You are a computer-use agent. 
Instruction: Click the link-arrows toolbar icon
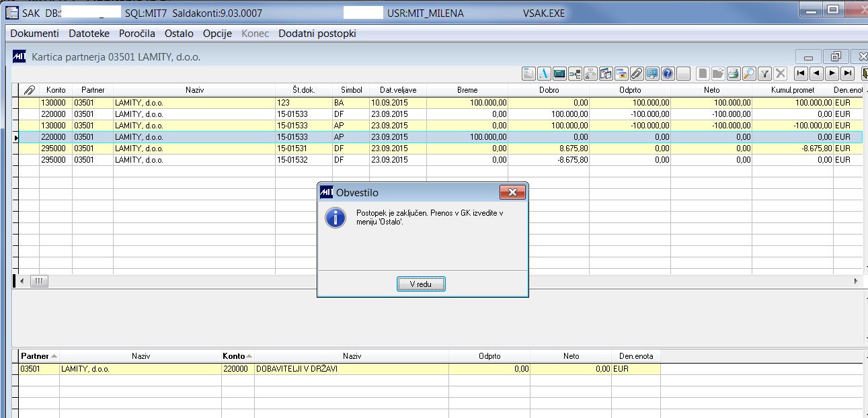coord(575,73)
